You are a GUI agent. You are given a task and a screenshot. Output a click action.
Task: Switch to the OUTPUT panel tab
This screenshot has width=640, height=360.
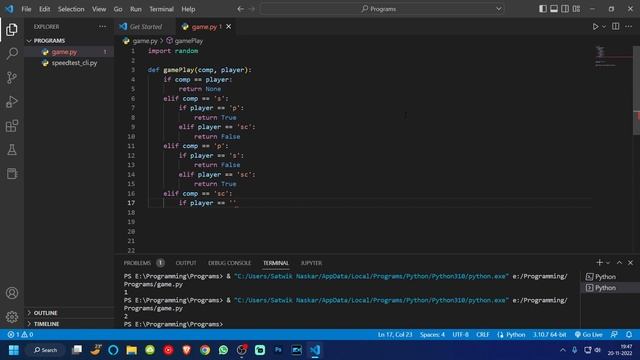(186, 263)
